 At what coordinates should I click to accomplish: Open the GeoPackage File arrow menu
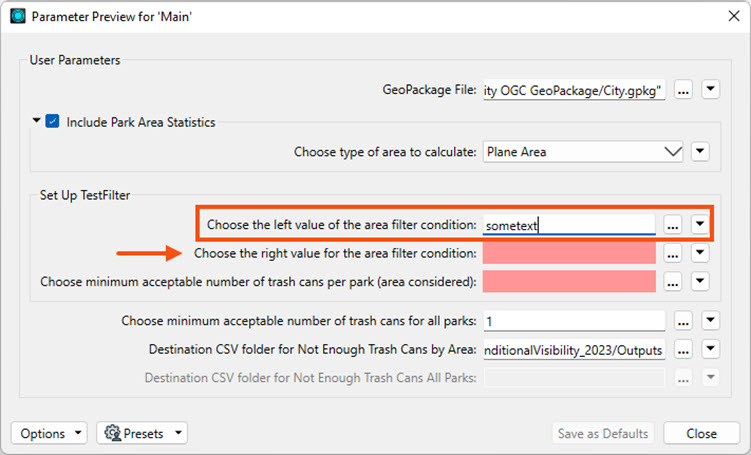coord(710,89)
